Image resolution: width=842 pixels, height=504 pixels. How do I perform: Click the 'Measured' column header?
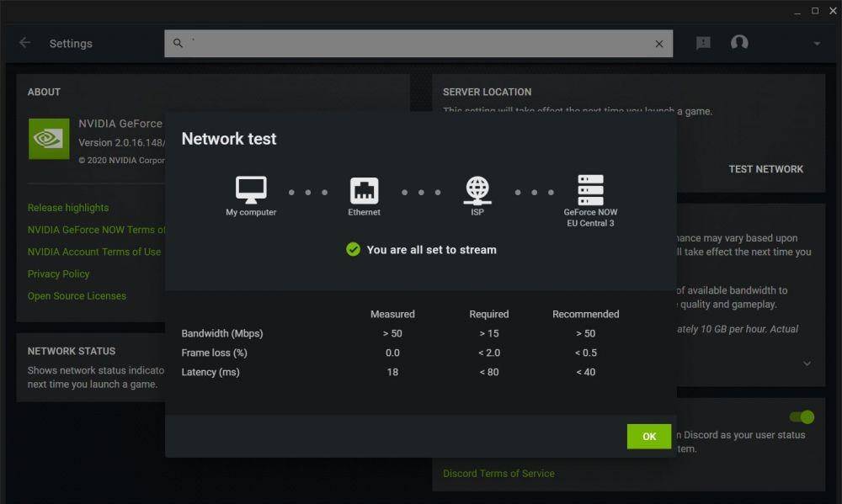tap(392, 314)
